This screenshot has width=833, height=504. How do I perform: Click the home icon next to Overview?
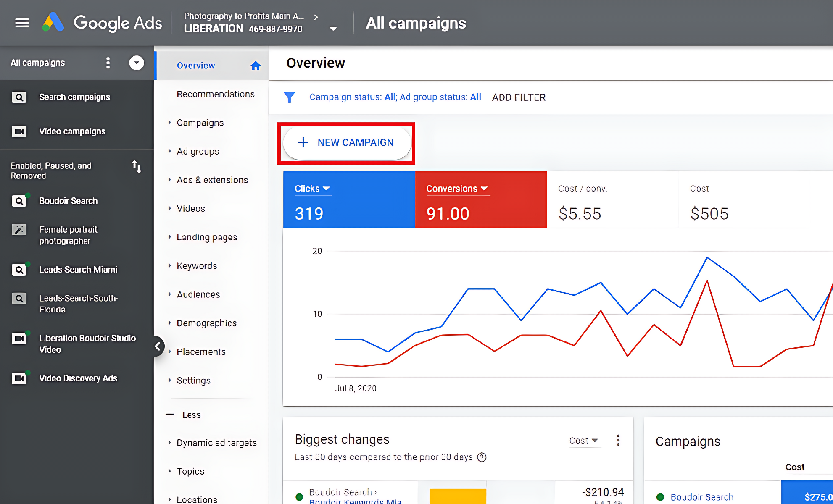(256, 66)
